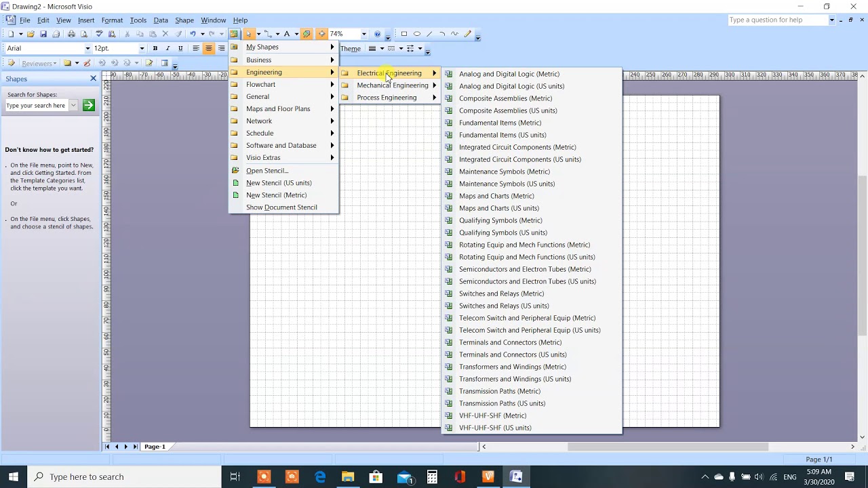Screen dimensions: 868x488
Task: Switch to the Page-1 tab
Action: tap(155, 447)
